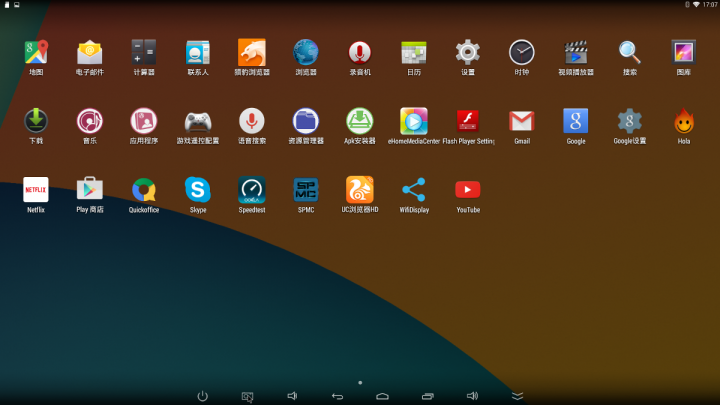Open the blue Google app
720x405 pixels.
(576, 121)
